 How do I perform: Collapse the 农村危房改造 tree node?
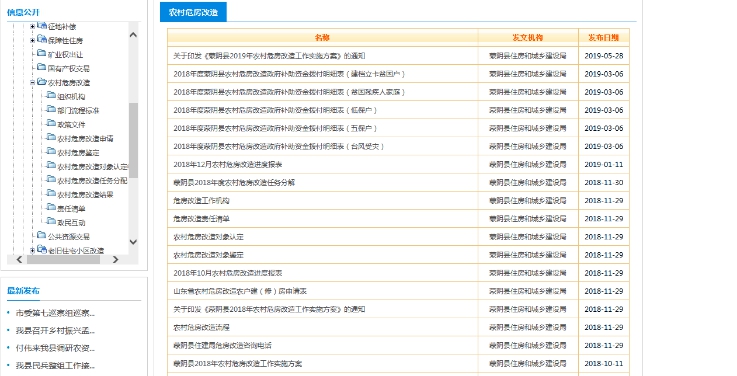(32, 83)
